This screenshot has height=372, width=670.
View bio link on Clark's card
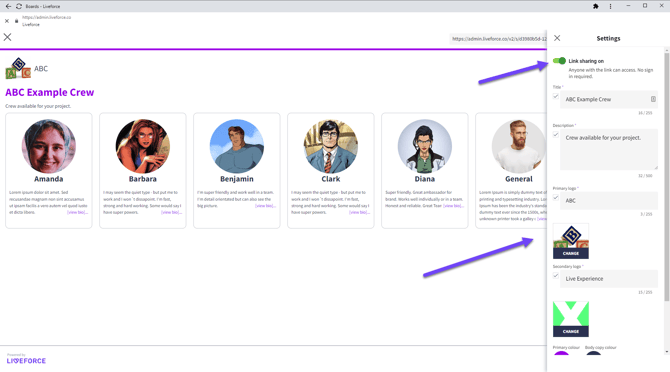(x=359, y=212)
